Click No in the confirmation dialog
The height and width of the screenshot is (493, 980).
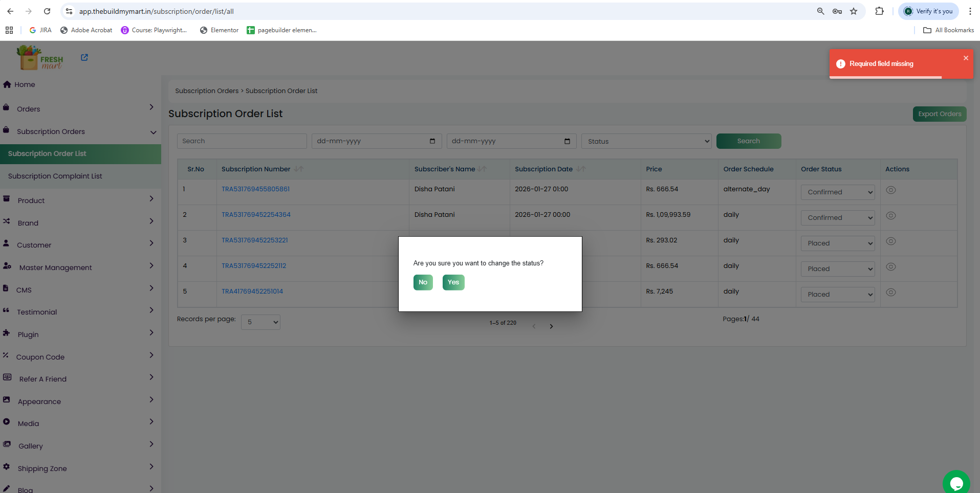point(423,282)
